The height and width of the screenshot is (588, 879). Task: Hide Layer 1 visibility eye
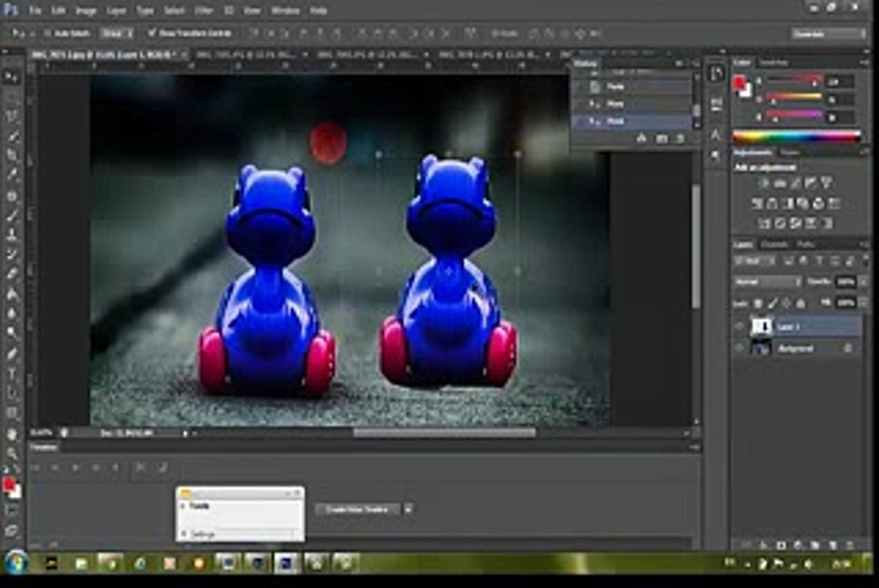click(740, 326)
